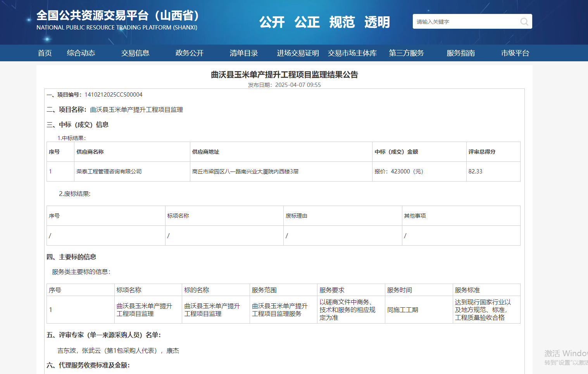Open the 清单目录 menu item
The height and width of the screenshot is (374, 588).
[243, 53]
